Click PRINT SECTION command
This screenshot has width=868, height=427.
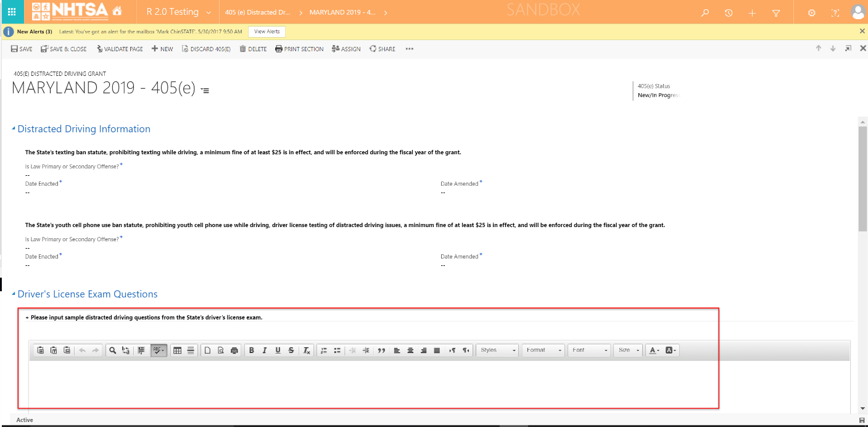click(x=299, y=49)
